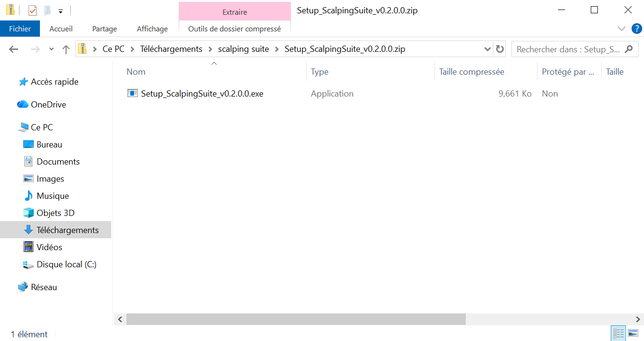
Task: Sort files by Taille compressée column
Action: [471, 72]
